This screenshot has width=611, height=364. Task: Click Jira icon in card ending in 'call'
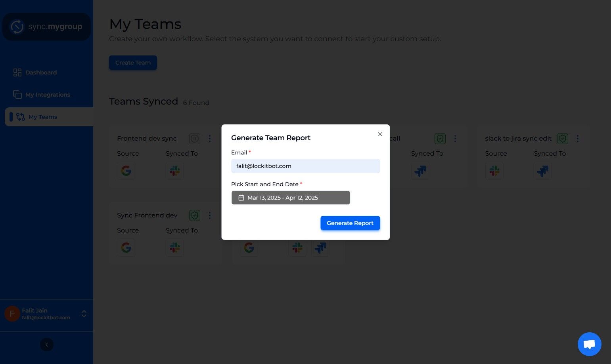(420, 171)
